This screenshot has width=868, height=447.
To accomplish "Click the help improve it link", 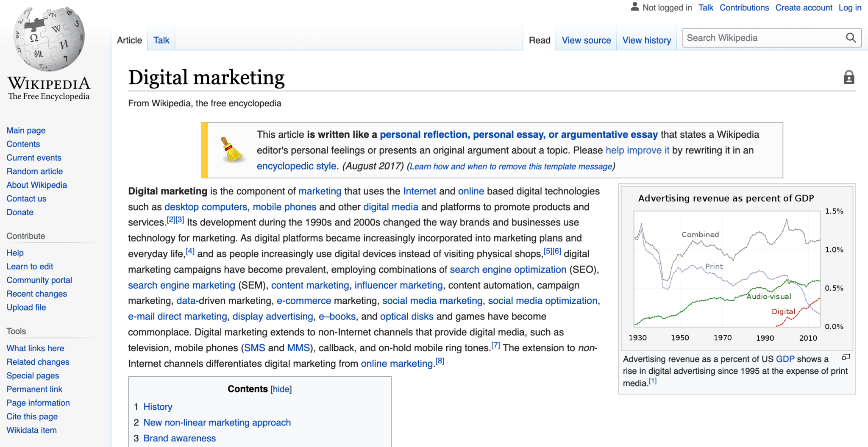I will (x=637, y=150).
